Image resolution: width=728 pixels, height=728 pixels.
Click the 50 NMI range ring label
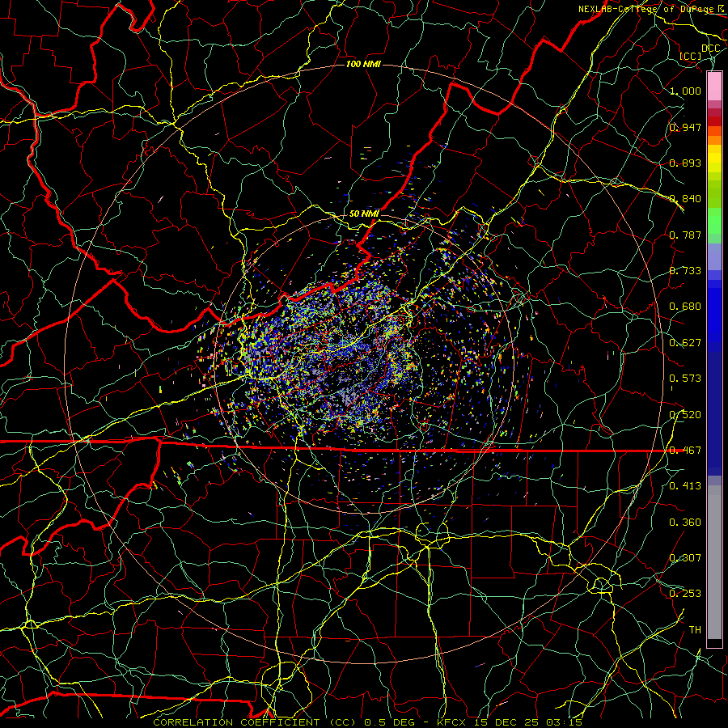(x=364, y=214)
